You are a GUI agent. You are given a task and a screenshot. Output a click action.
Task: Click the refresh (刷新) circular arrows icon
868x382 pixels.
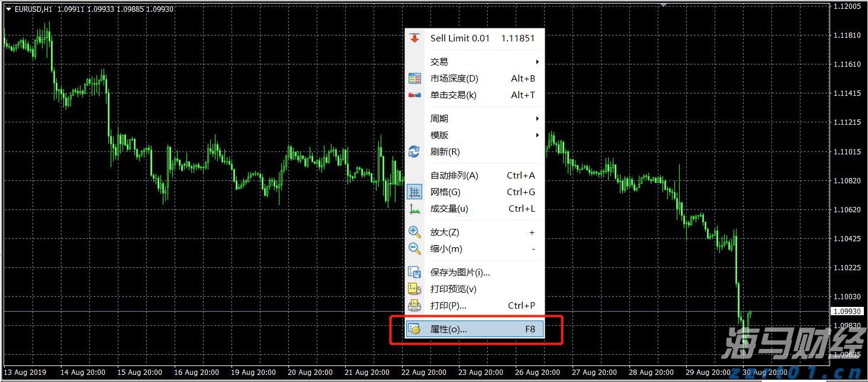point(414,152)
